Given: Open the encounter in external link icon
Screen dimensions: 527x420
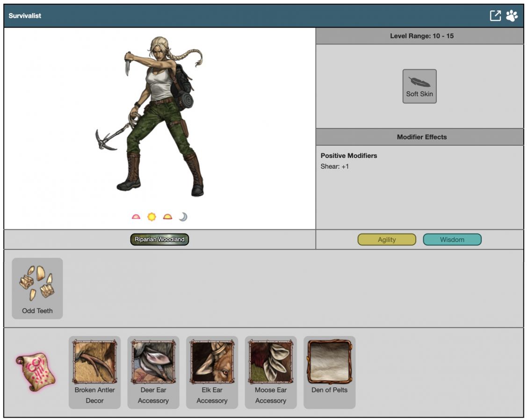Looking at the screenshot, I should point(495,15).
